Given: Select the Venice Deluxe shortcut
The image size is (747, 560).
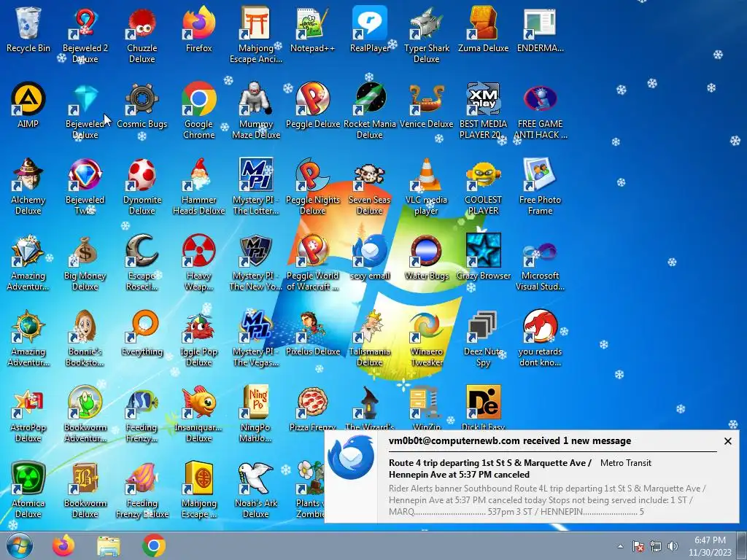Looking at the screenshot, I should (x=426, y=106).
